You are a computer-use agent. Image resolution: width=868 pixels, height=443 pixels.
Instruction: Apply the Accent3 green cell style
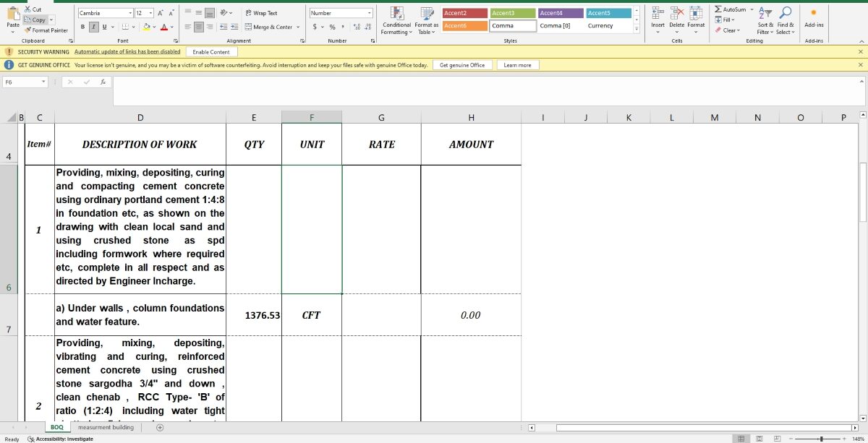512,13
